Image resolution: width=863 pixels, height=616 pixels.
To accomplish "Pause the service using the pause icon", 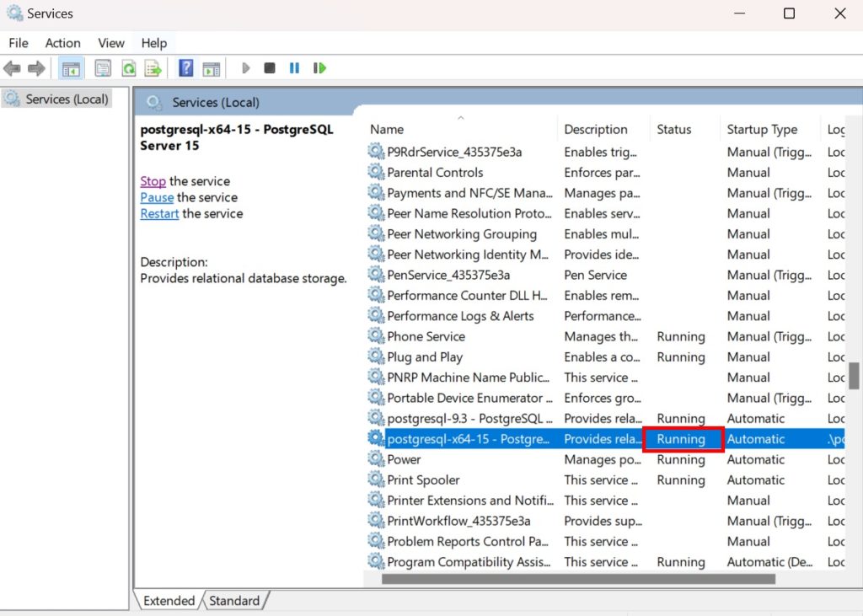I will tap(294, 67).
